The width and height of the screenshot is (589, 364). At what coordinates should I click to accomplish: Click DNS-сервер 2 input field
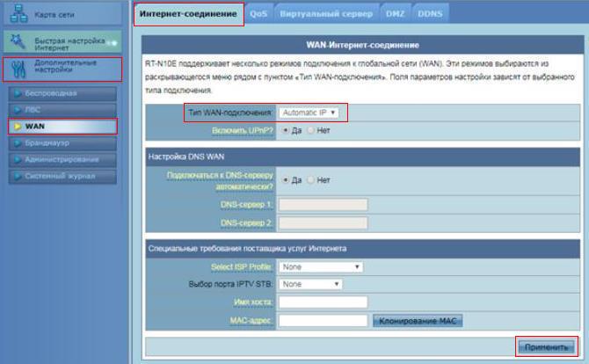[323, 222]
